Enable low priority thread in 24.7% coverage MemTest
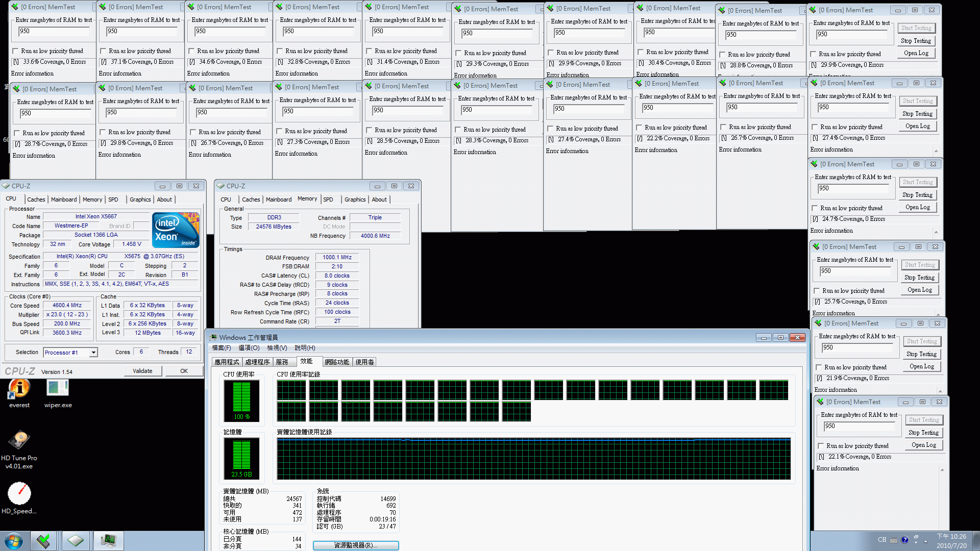Image resolution: width=980 pixels, height=551 pixels. [x=815, y=208]
